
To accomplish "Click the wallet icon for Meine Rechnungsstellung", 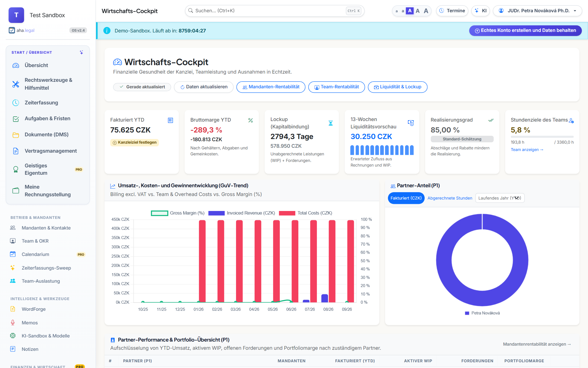I will 16,191.
